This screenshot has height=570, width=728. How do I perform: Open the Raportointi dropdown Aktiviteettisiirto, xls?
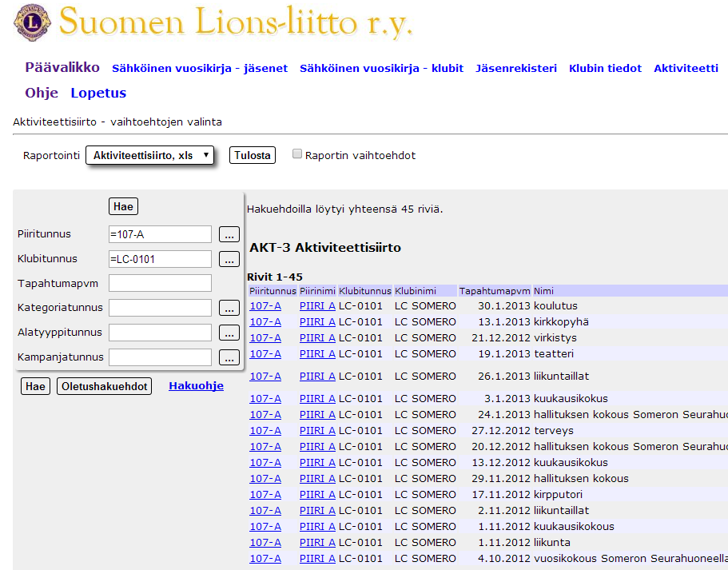(149, 155)
